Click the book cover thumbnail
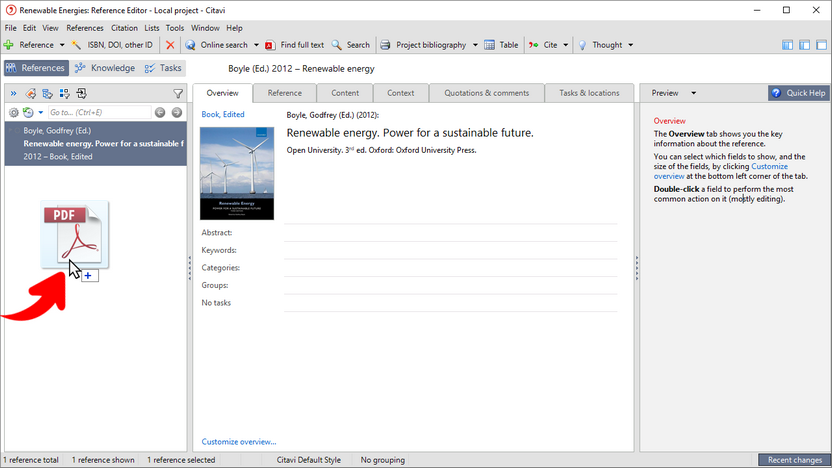832x468 pixels. pos(237,174)
